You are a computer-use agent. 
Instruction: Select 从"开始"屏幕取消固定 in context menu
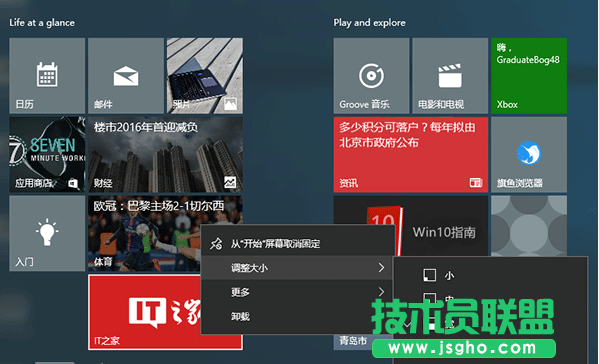point(298,243)
